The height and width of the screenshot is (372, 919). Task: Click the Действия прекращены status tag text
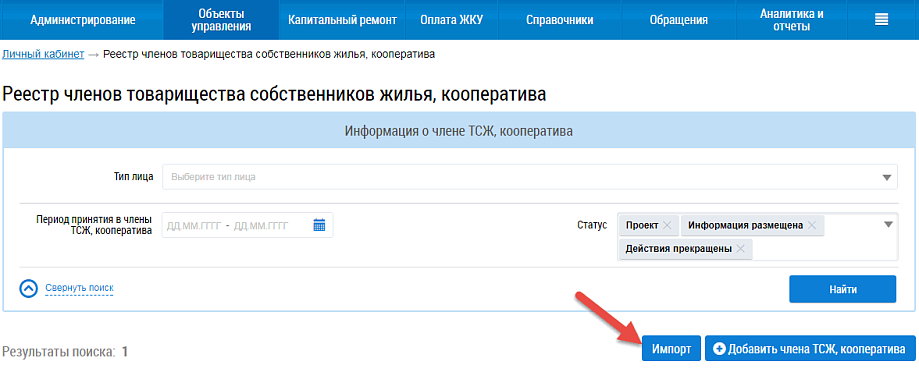pyautogui.click(x=679, y=249)
